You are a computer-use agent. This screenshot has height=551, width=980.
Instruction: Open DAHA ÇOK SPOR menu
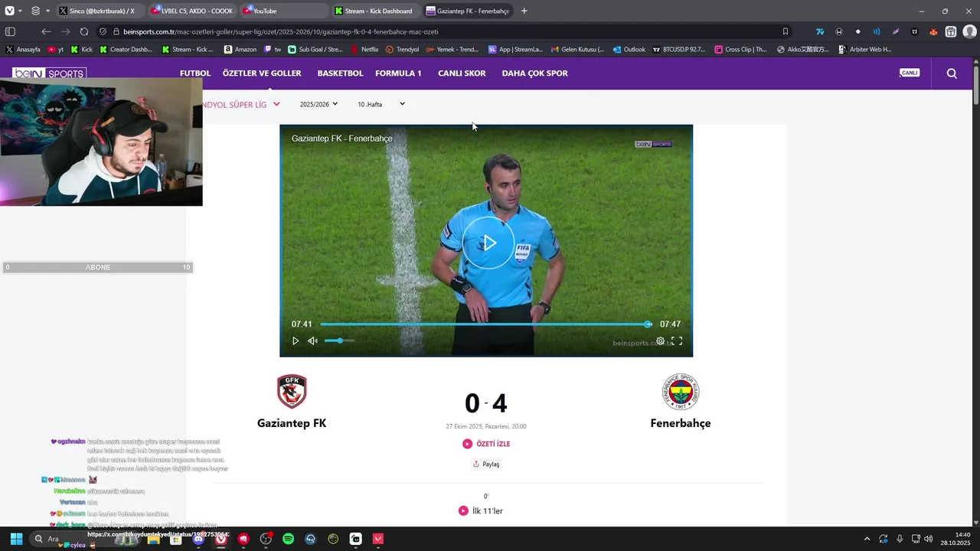[534, 73]
